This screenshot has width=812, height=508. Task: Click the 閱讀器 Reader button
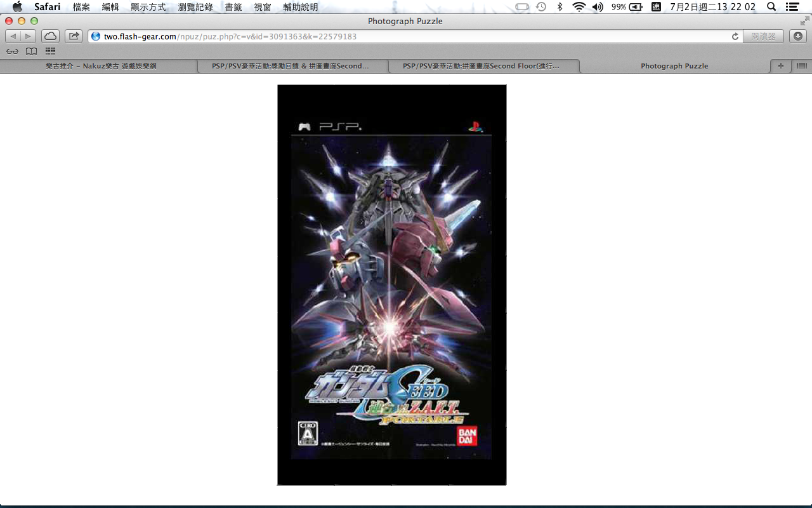point(764,36)
